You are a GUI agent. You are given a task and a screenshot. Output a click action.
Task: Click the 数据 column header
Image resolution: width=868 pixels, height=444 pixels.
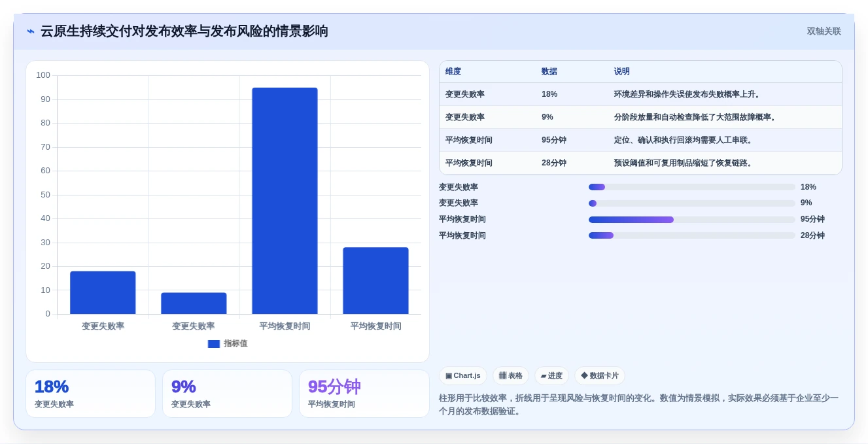[x=549, y=72]
